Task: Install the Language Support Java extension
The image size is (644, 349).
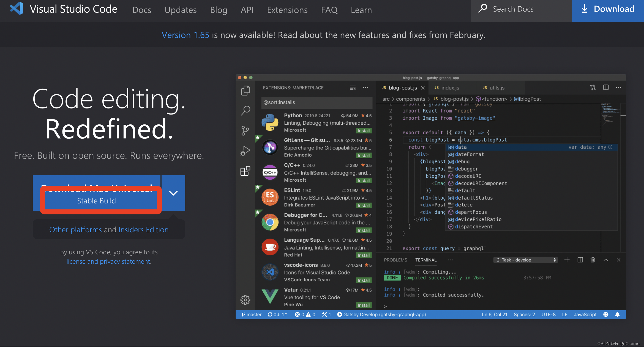Action: coord(364,255)
